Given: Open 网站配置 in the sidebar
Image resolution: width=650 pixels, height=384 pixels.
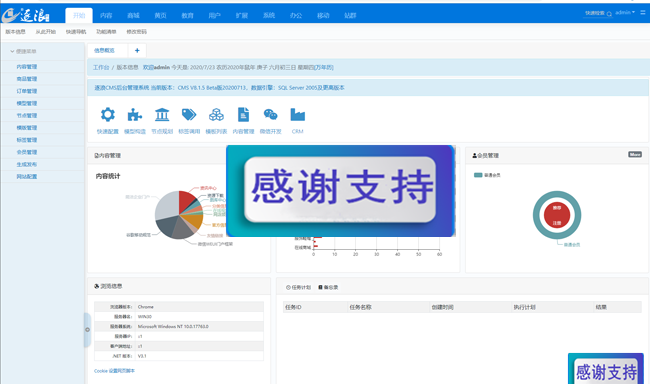Looking at the screenshot, I should coord(27,177).
